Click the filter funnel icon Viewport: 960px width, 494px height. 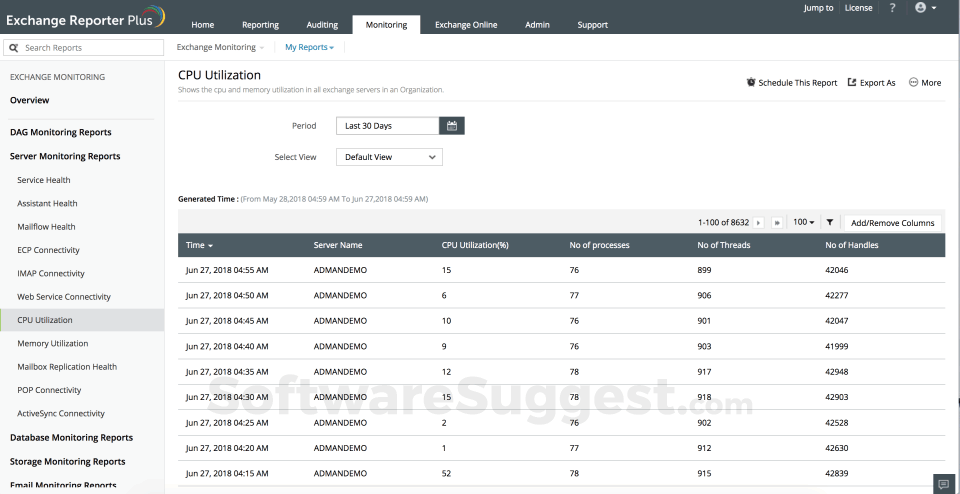point(830,223)
